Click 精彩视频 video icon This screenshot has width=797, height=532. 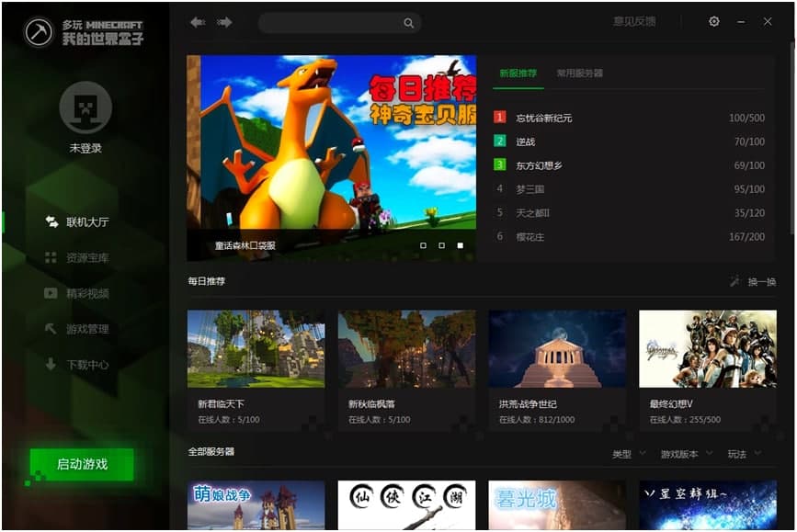51,293
